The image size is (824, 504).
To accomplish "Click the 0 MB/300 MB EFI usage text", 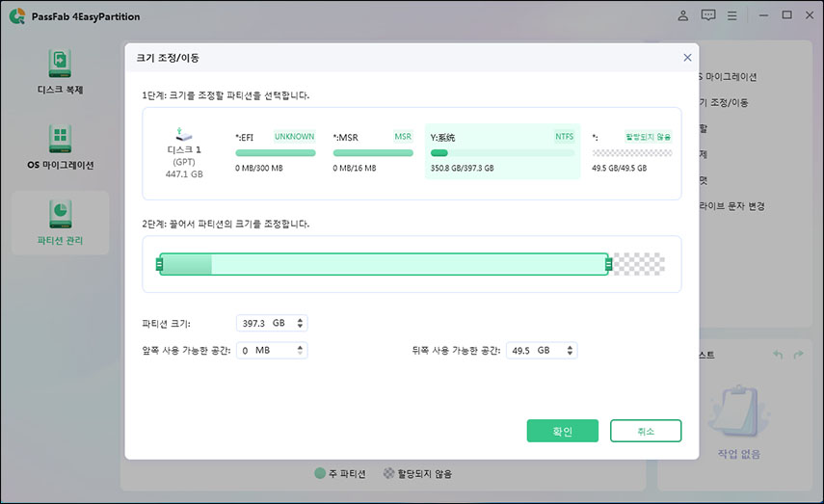I will point(258,169).
